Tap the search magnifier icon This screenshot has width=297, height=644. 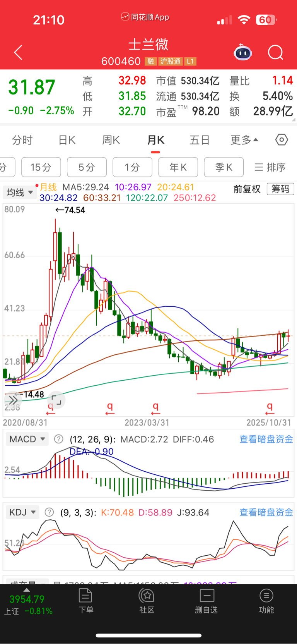pyautogui.click(x=276, y=52)
